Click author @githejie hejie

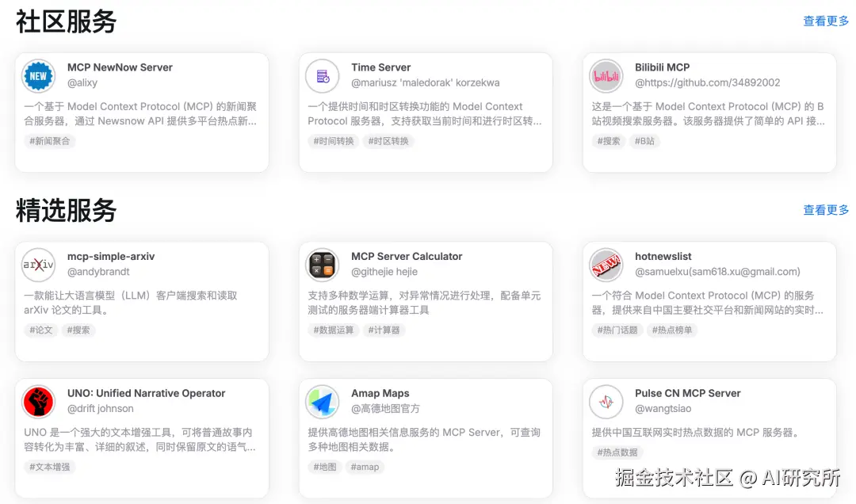point(384,271)
